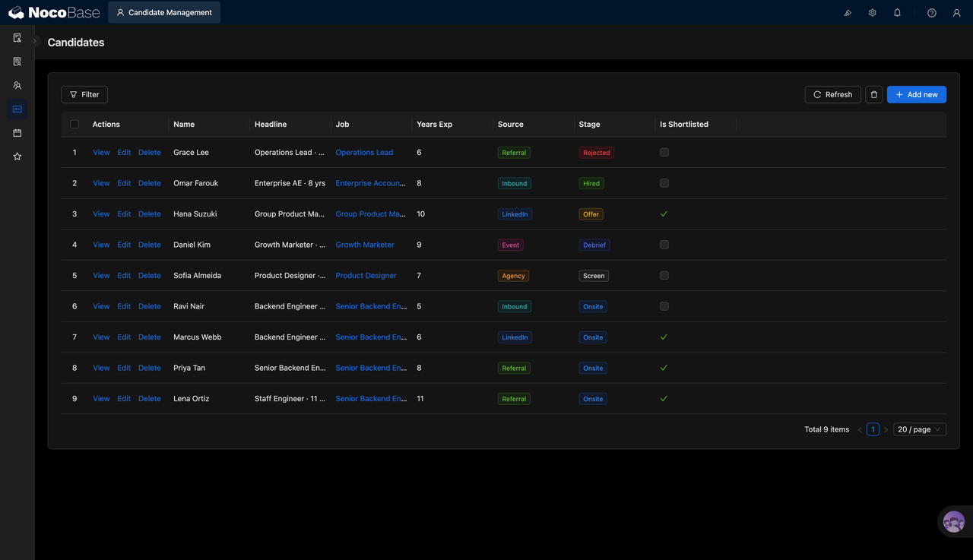
Task: Open the Product Designer job link
Action: (366, 275)
